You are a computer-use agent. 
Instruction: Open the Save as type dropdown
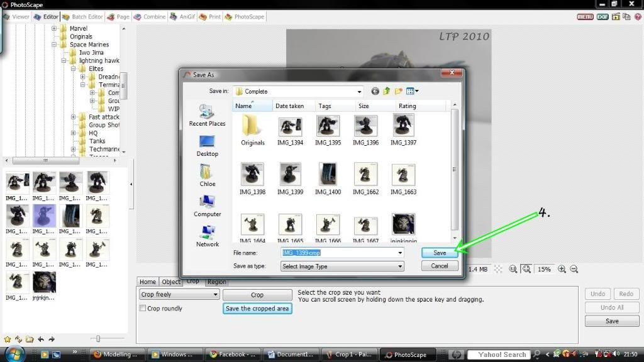pyautogui.click(x=342, y=266)
